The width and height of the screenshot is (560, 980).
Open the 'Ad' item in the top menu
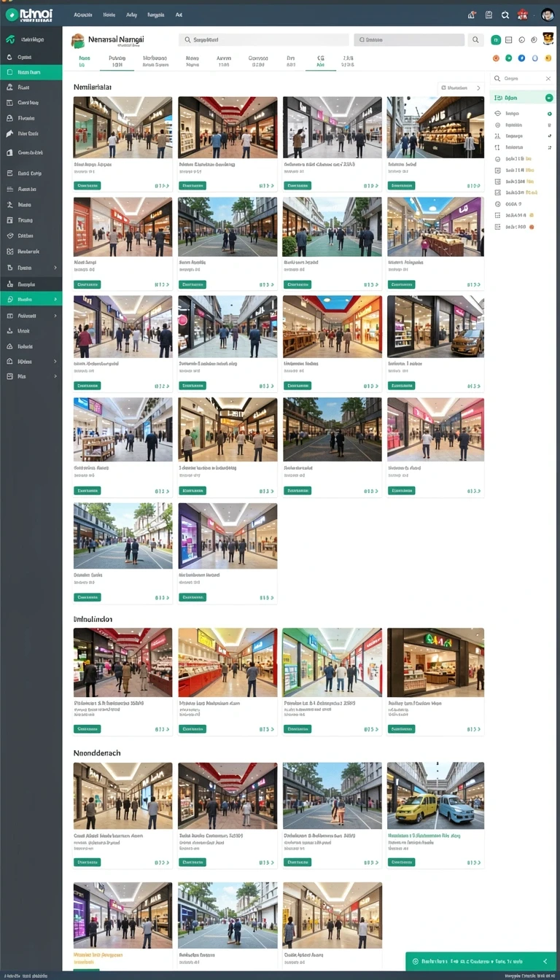179,15
